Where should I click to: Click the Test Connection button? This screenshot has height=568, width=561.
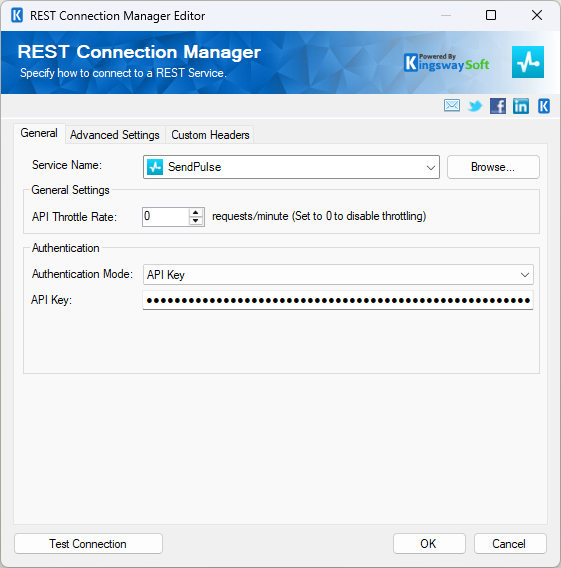88,544
